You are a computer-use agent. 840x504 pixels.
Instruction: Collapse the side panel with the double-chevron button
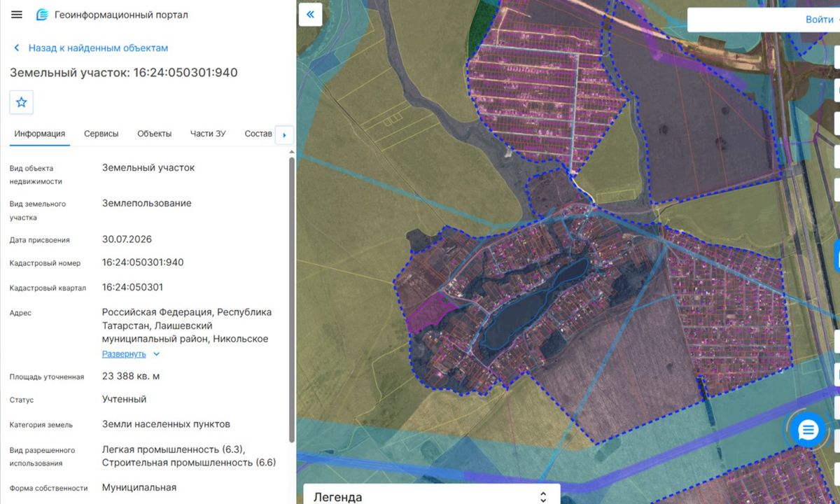click(x=310, y=14)
